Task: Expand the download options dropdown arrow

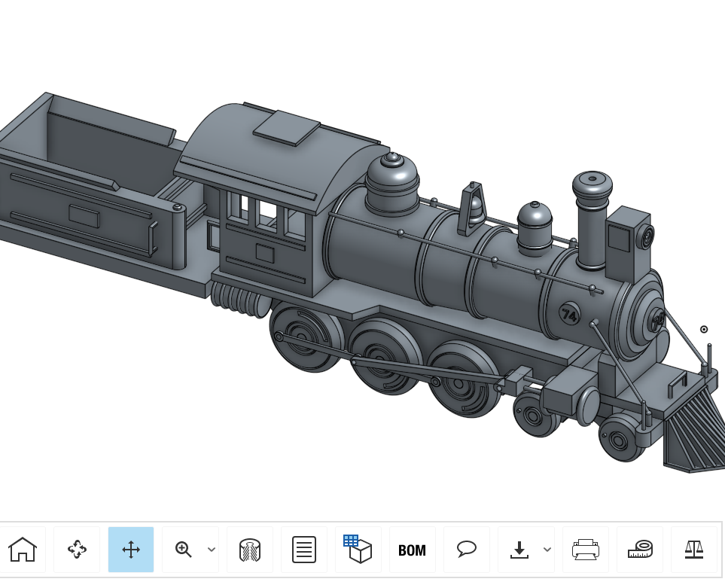Action: coord(547,550)
